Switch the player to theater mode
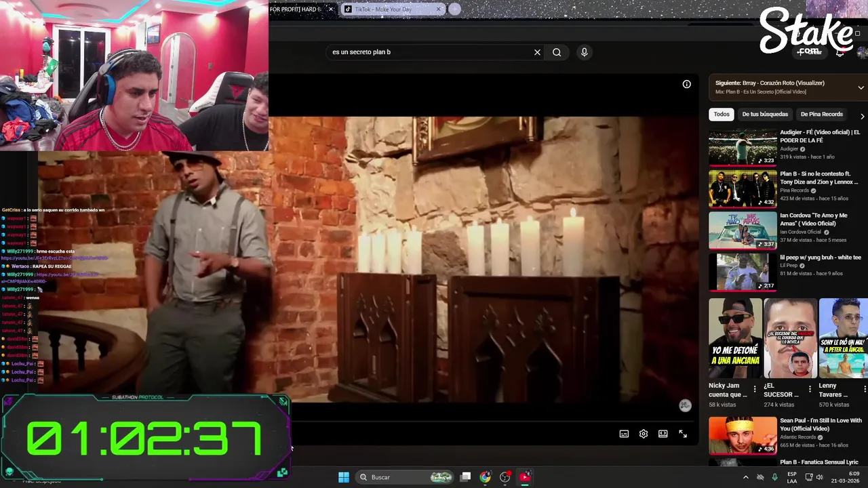Viewport: 868px width, 488px height. 663,434
